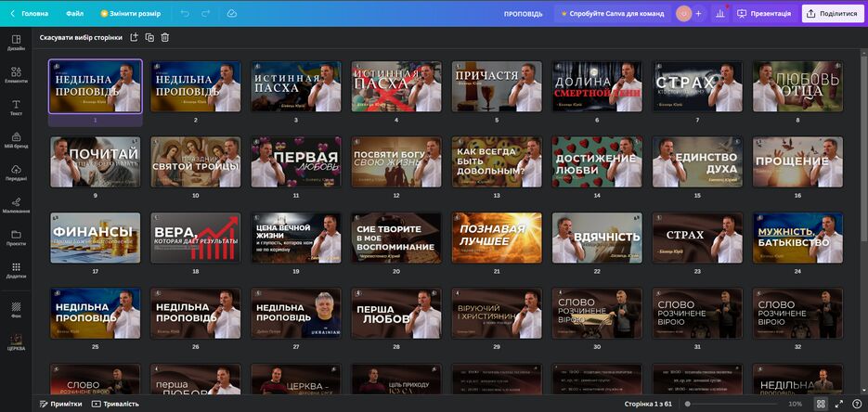Select page 28 thumbnail ПЕРША ЛЮБОВ
868x412 pixels.
click(x=396, y=313)
